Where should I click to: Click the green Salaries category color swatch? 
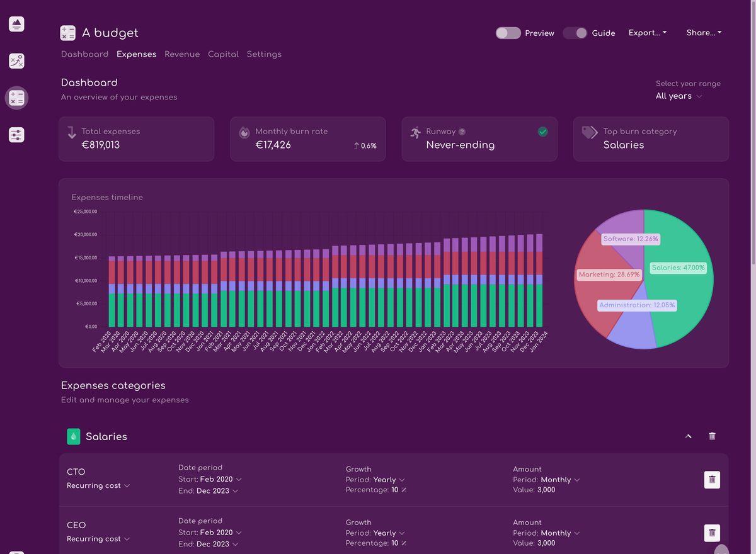pos(74,436)
